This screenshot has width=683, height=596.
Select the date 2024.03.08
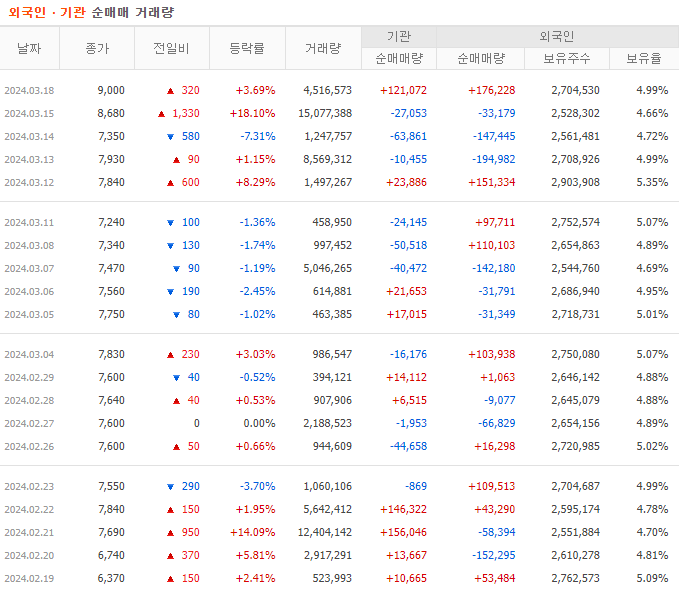click(x=29, y=246)
